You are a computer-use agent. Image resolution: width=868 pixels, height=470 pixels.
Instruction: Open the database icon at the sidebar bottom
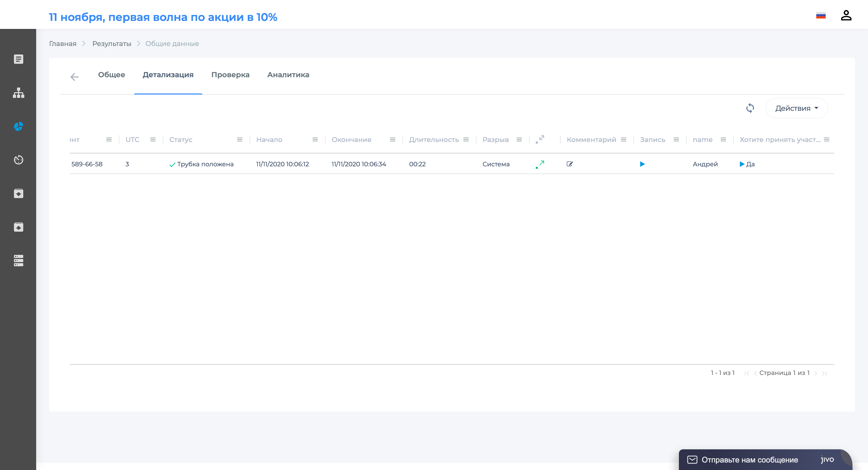coord(19,260)
